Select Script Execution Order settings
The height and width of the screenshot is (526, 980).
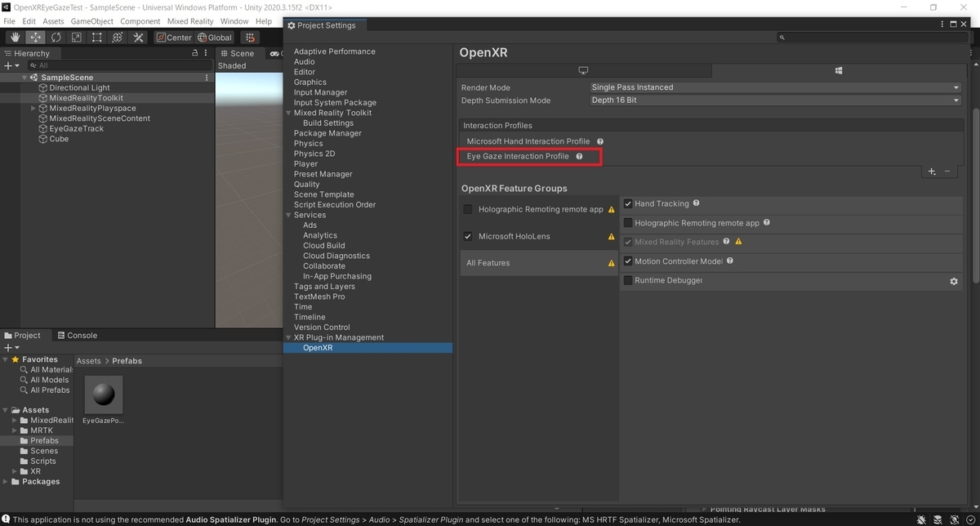tap(335, 205)
